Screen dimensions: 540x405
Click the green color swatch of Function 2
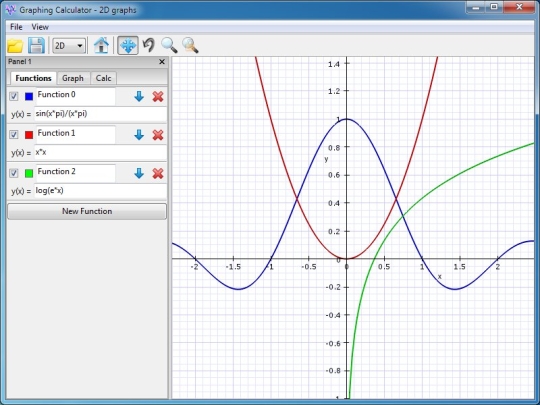[29, 173]
